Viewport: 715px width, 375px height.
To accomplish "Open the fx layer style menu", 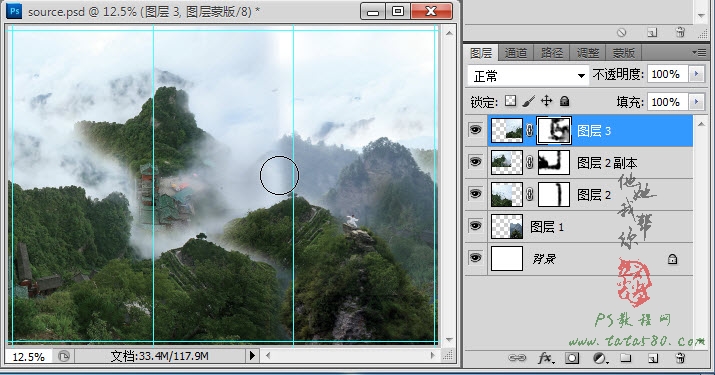I will coord(546,358).
